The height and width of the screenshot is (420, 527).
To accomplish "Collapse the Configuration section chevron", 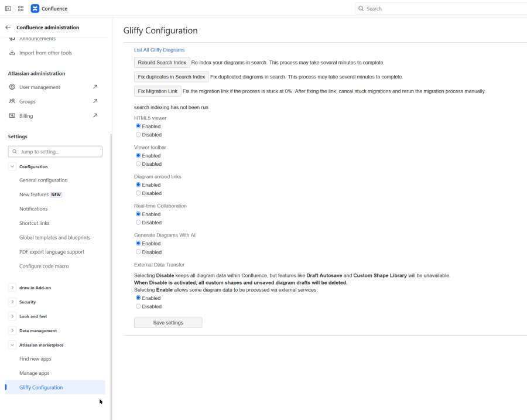I will (12, 166).
